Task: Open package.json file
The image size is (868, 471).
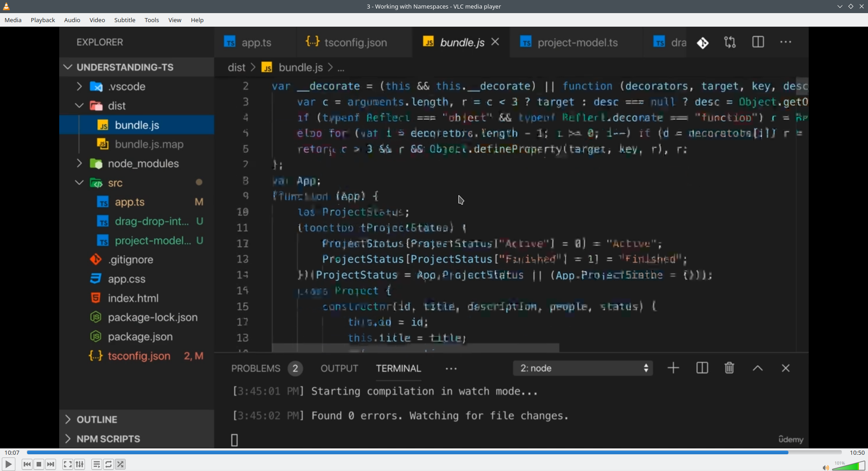Action: pos(137,337)
